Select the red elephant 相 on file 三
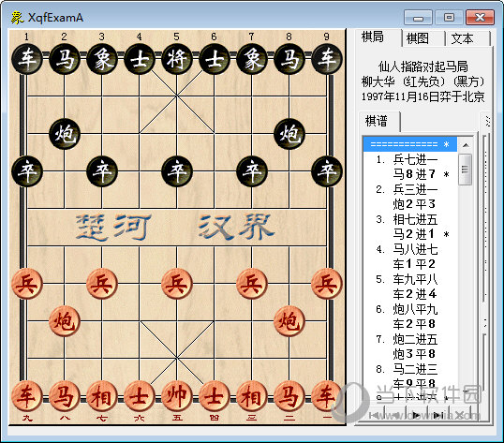This screenshot has width=504, height=443. [252, 396]
